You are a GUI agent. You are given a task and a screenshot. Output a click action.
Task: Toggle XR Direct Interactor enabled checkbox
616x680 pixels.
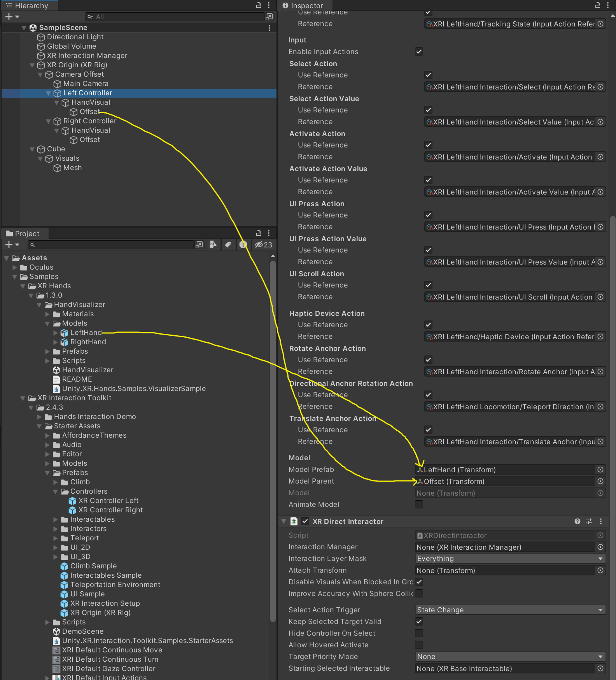(x=305, y=521)
